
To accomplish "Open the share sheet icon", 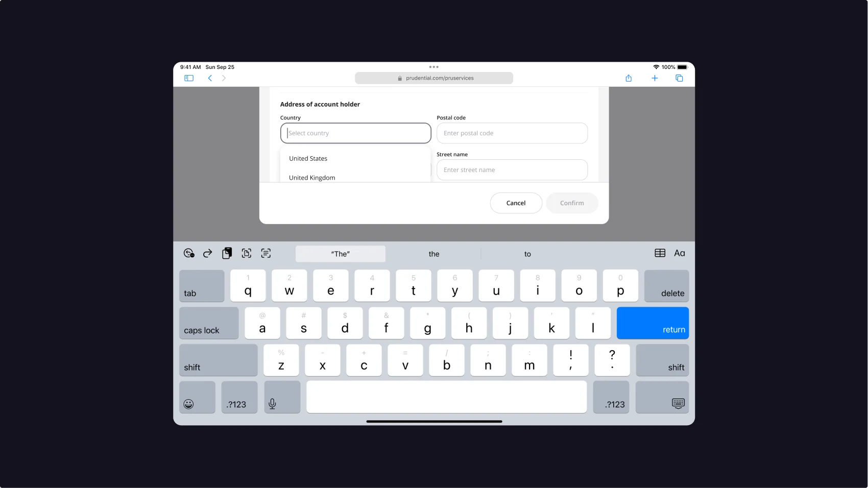I will coord(629,78).
